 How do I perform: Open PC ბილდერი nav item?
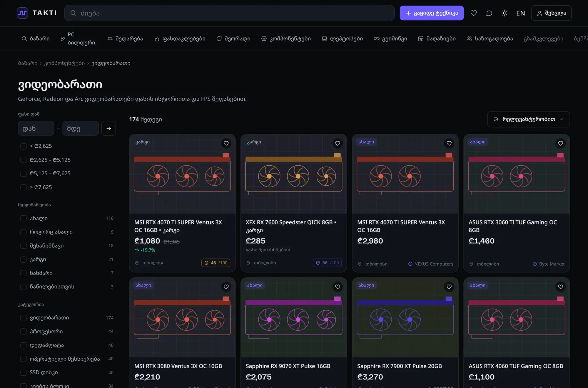point(78,39)
